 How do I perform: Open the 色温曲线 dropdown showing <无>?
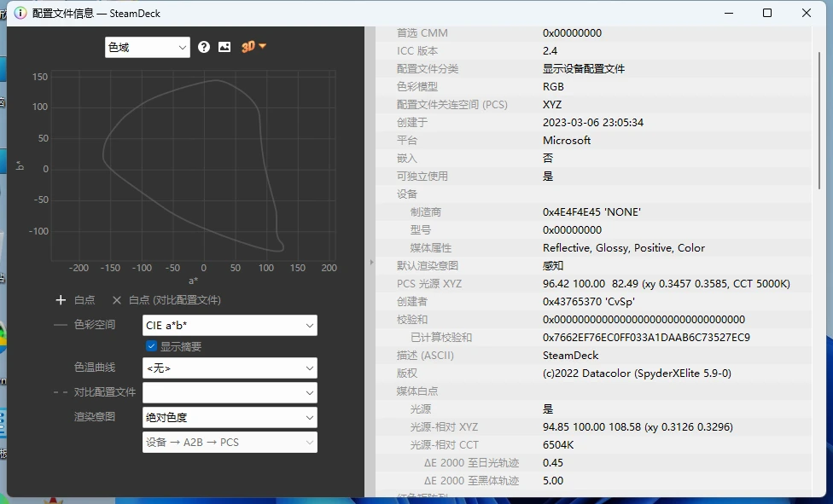point(230,368)
